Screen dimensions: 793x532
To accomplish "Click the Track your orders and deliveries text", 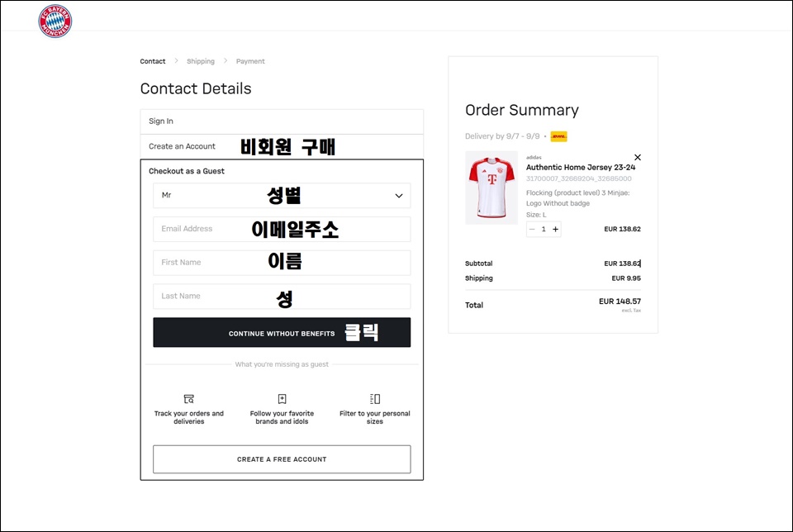I will click(x=188, y=417).
